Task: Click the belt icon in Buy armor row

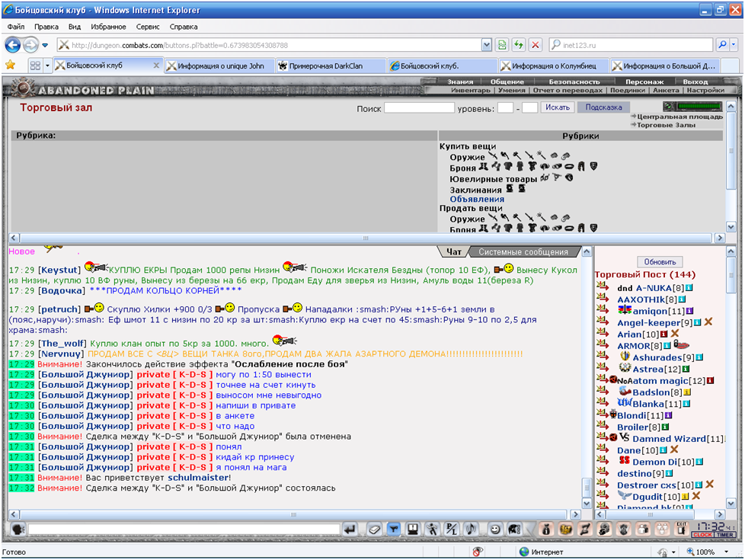Action: [569, 166]
